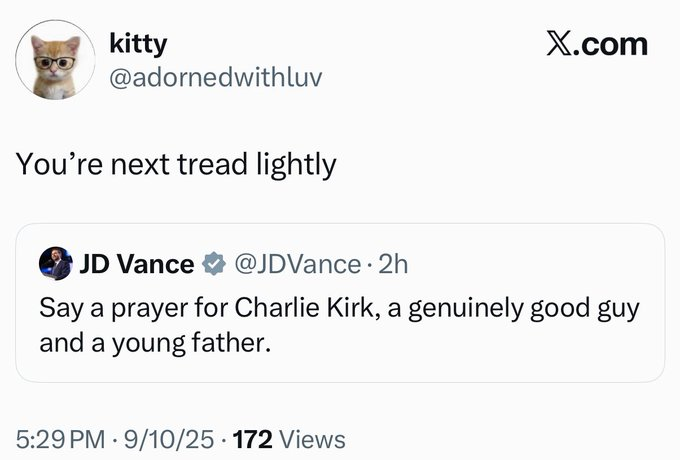Viewport: 680px width, 460px height.
Task: Click the 5:29 PM post time
Action: [x=60, y=440]
